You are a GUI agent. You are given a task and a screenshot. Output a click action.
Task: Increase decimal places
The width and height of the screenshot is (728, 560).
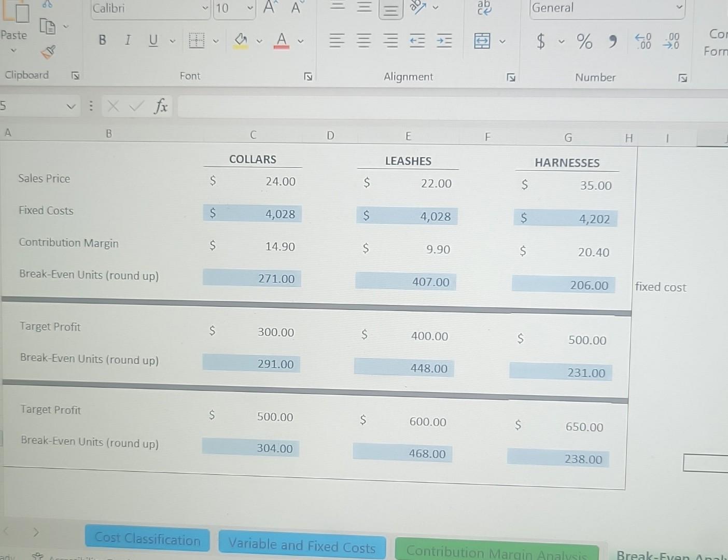(x=643, y=41)
